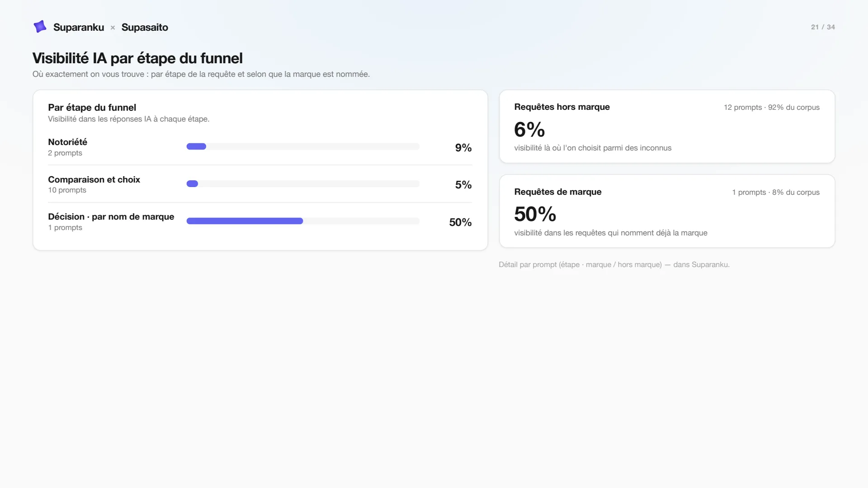
Task: Click the Décision par nom de marque bar
Action: [x=303, y=221]
